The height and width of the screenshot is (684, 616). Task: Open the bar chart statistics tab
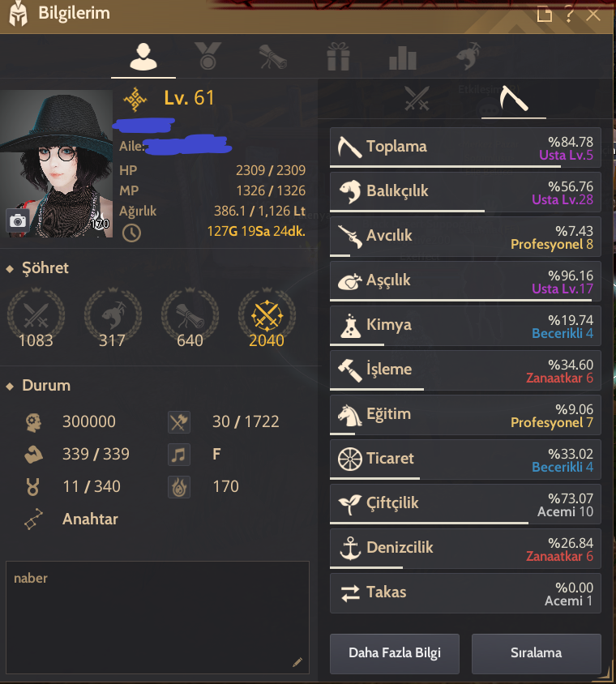click(x=403, y=58)
